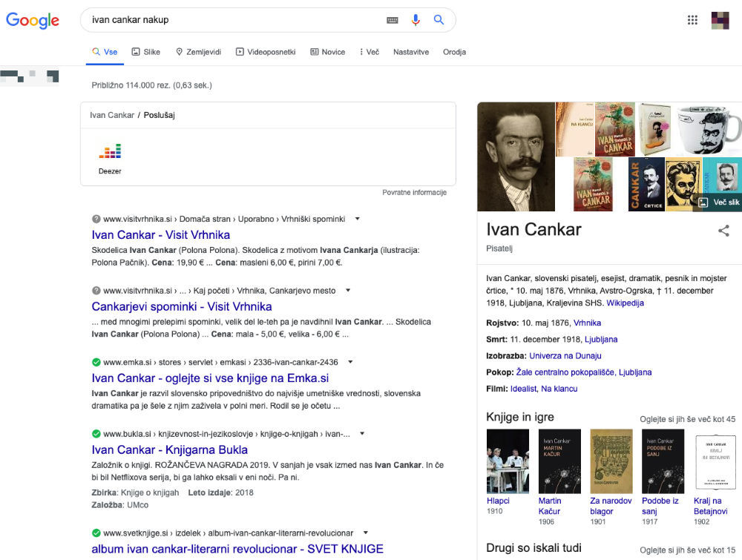742x560 pixels.
Task: Open Univerza na Dunaju link
Action: tap(565, 356)
